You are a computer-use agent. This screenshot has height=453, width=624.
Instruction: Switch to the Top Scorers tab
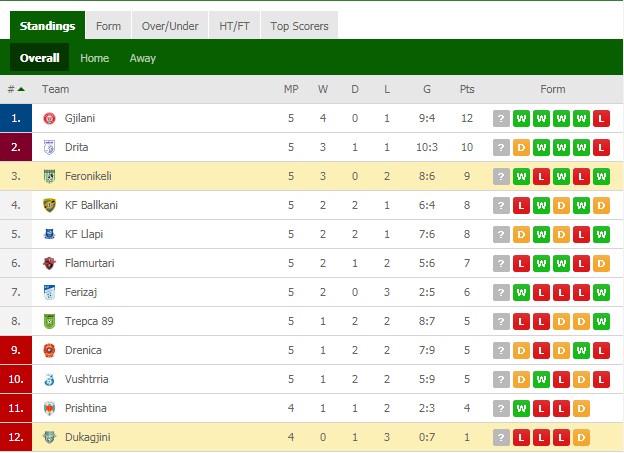(x=299, y=26)
